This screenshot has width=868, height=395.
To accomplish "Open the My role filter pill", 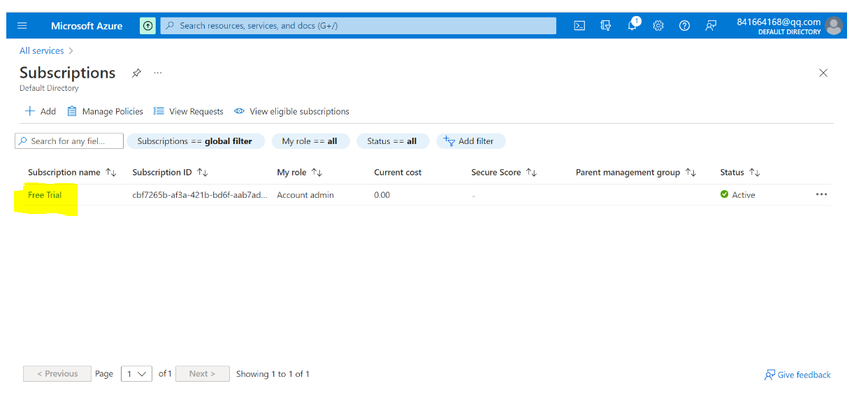I will 310,141.
